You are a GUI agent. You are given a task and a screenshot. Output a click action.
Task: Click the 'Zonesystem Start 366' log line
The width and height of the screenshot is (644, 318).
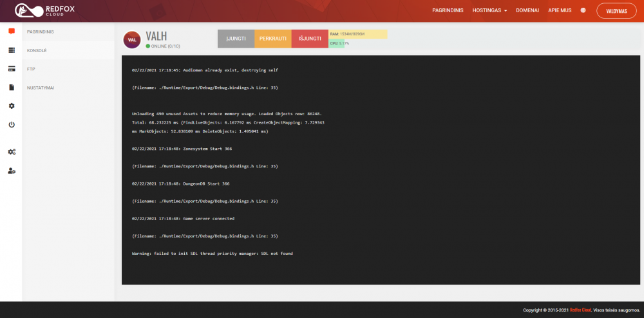click(x=182, y=149)
